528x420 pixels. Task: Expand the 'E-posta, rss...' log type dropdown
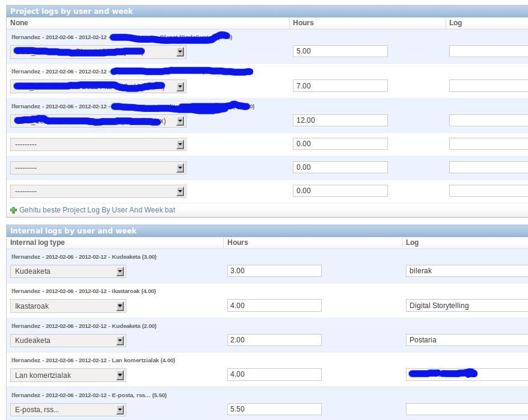pyautogui.click(x=69, y=410)
